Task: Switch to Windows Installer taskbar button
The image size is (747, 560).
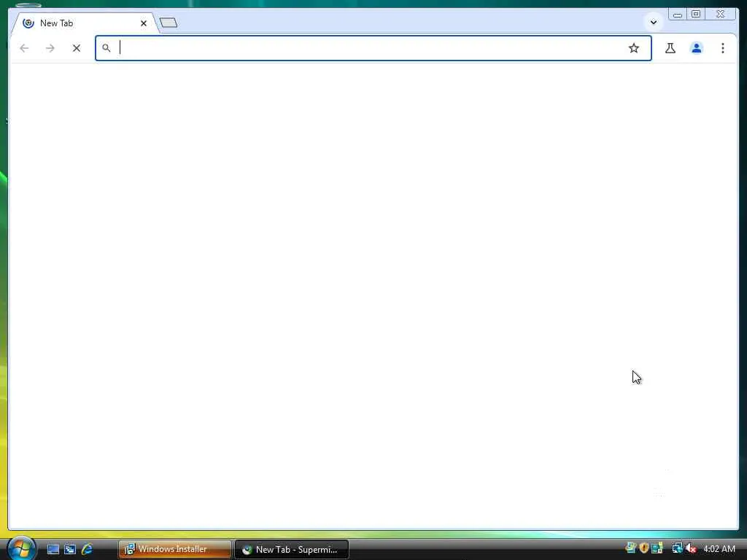Action: [174, 549]
